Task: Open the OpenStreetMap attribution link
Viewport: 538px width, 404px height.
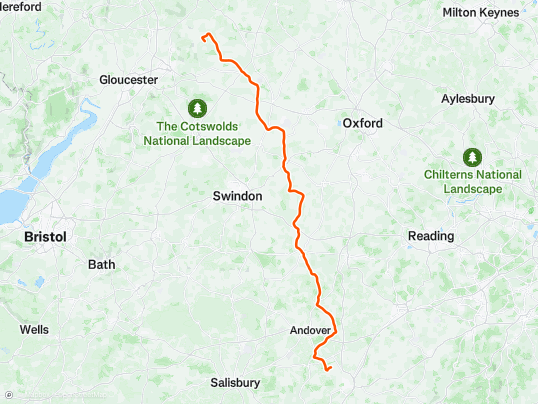Action: click(80, 395)
